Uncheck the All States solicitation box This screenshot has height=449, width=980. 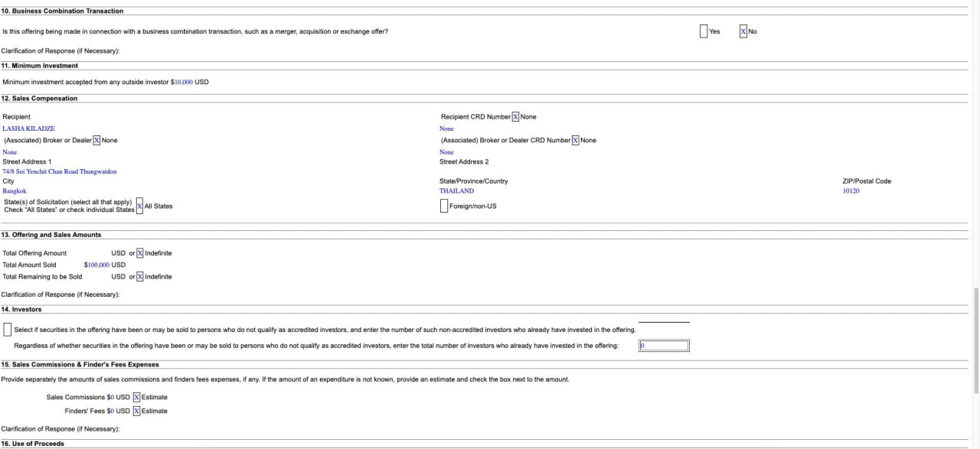[139, 206]
